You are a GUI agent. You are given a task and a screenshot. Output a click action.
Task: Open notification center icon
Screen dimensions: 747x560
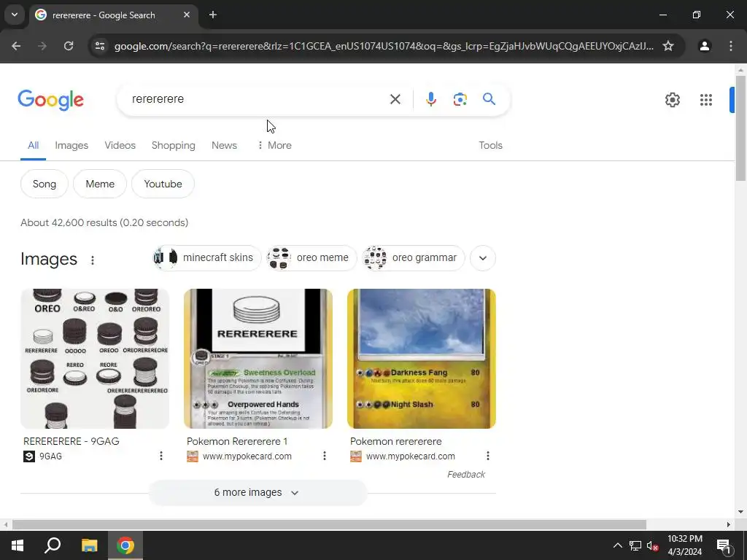(x=724, y=545)
